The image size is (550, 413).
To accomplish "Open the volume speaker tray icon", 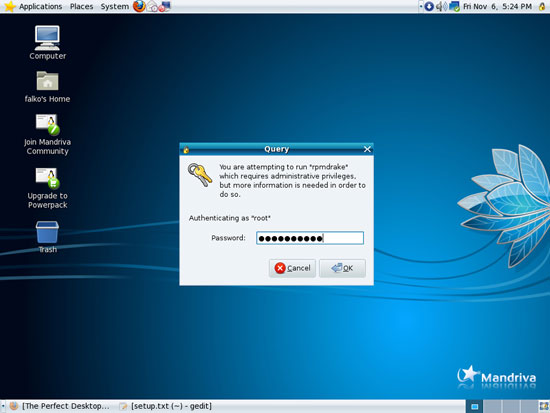I will point(441,6).
